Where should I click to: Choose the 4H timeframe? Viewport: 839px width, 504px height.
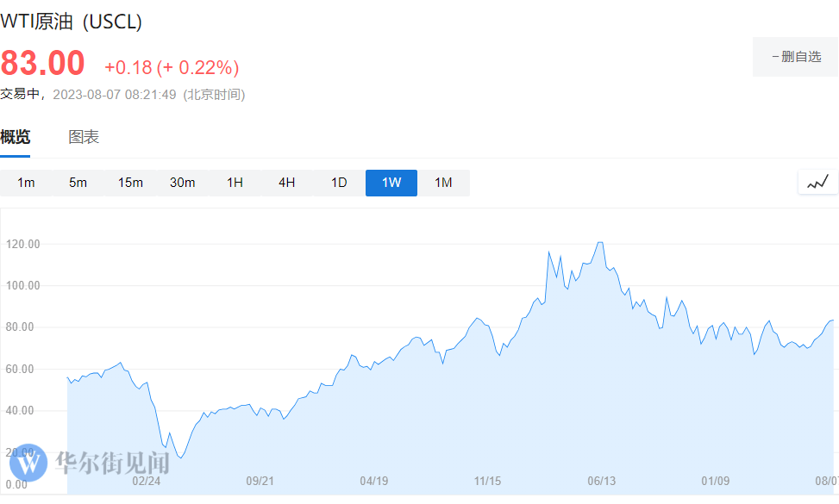287,183
